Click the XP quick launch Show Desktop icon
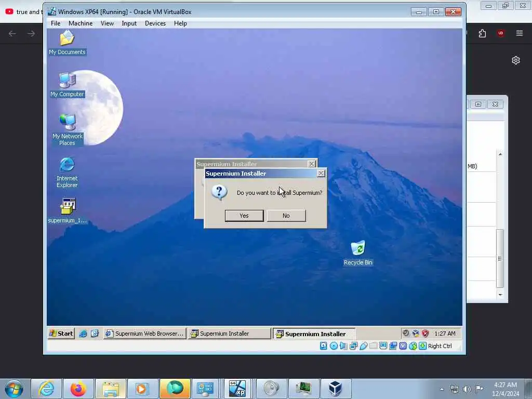Screen dimensions: 532x399 click(x=95, y=334)
